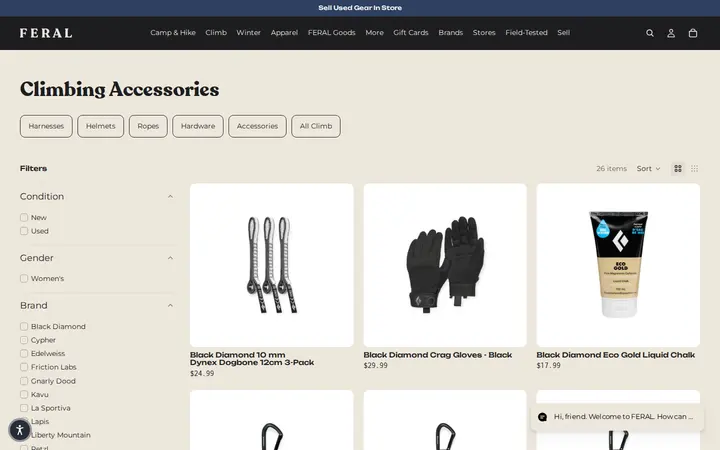Check the Friction Labs brand filter
The width and height of the screenshot is (720, 450).
pos(24,367)
